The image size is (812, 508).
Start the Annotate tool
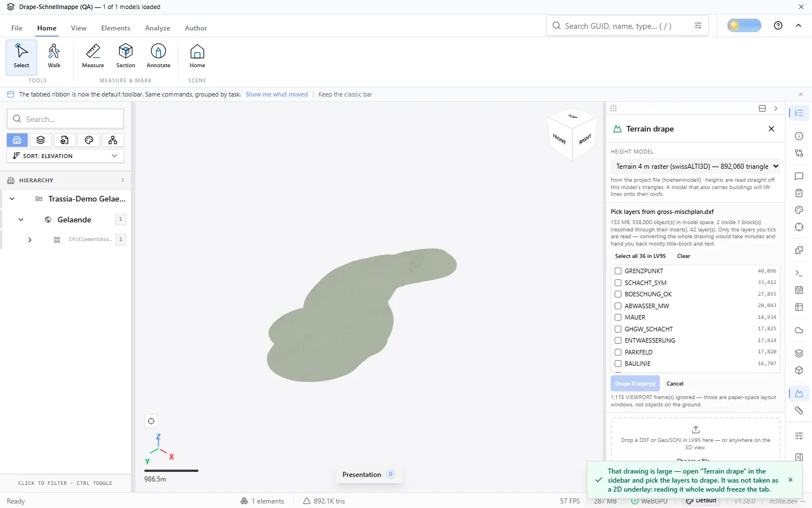158,56
